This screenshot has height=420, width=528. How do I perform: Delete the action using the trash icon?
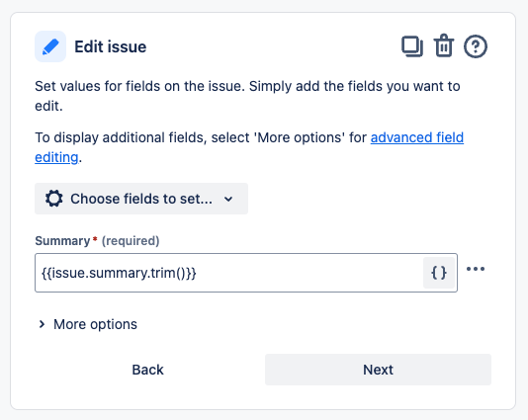[444, 45]
